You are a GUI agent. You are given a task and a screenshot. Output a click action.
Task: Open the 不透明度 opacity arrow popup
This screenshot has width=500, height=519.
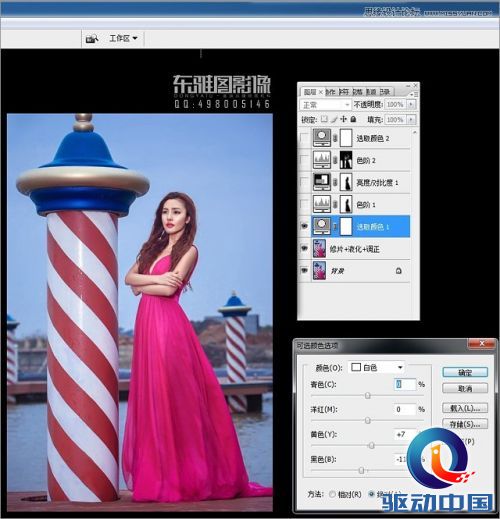point(411,104)
